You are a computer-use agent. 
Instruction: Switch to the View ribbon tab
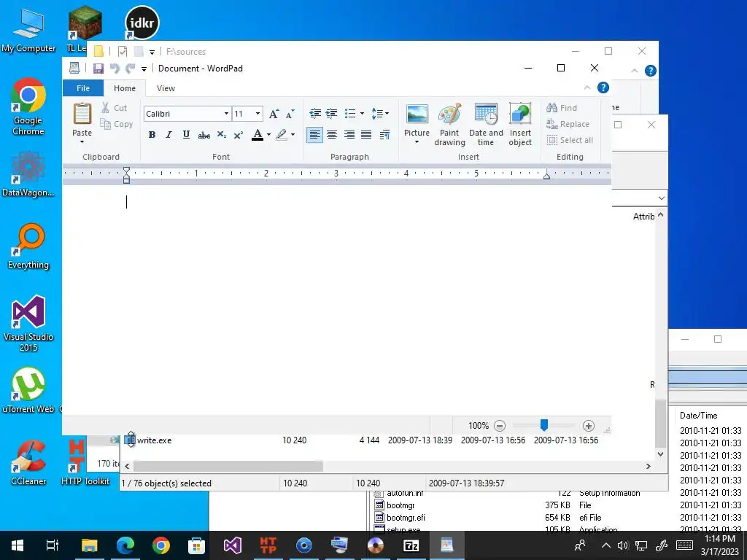tap(166, 88)
